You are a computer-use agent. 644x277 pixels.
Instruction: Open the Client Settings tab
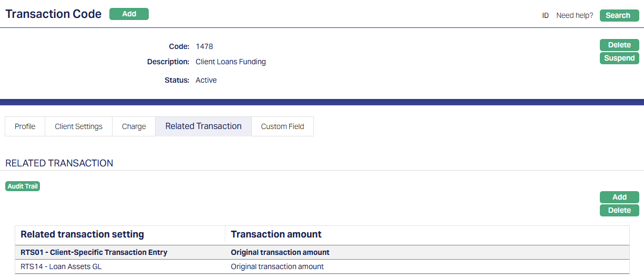tap(78, 126)
